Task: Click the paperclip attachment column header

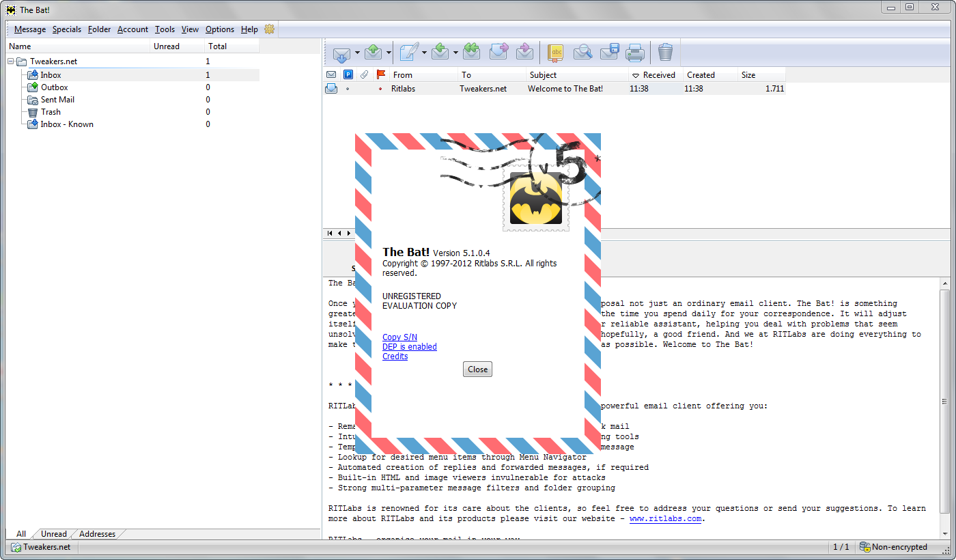Action: click(x=365, y=75)
